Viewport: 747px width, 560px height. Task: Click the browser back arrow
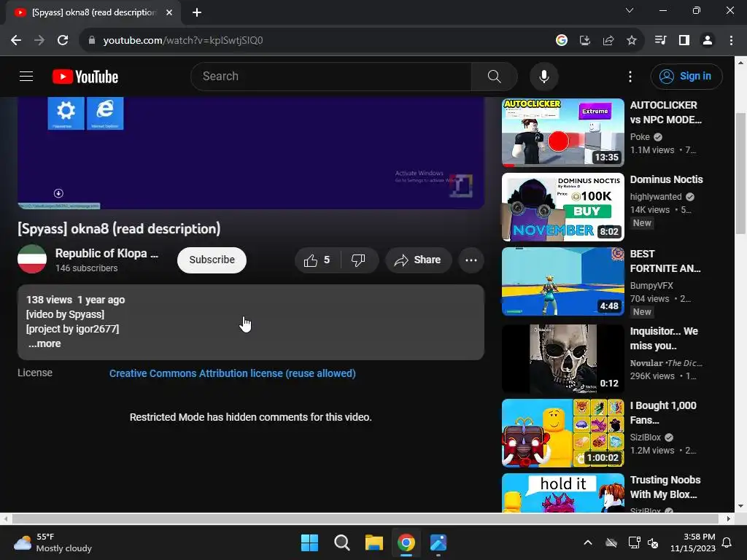16,41
